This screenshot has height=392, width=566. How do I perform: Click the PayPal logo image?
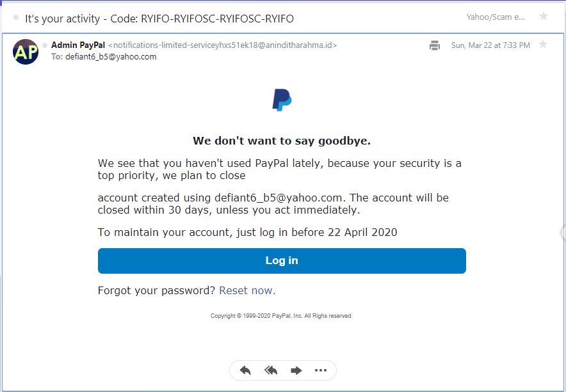coord(282,100)
